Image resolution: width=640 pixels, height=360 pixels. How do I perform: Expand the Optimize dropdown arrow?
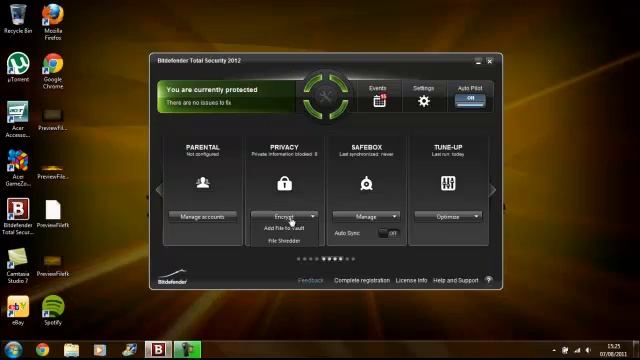[x=476, y=216]
